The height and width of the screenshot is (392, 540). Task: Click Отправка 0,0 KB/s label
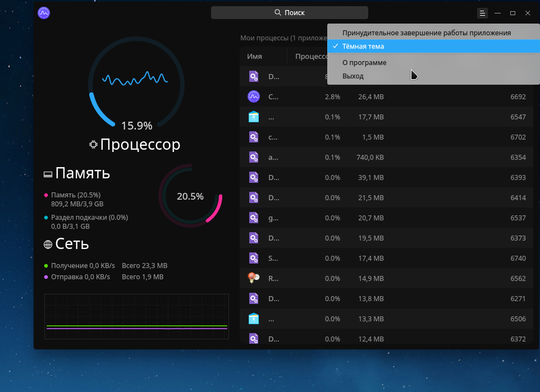(81, 277)
